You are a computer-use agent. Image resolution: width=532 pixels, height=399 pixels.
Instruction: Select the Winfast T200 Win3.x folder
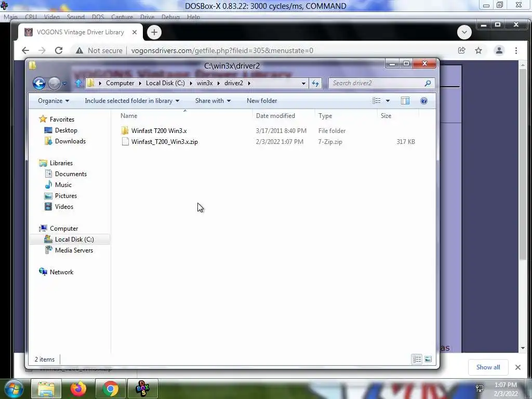[159, 130]
